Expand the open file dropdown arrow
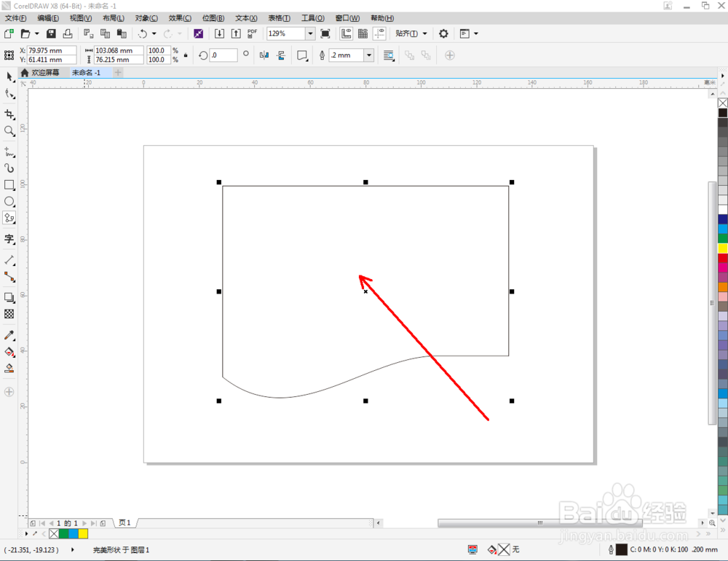Screen dimensions: 728x561 tap(36, 34)
